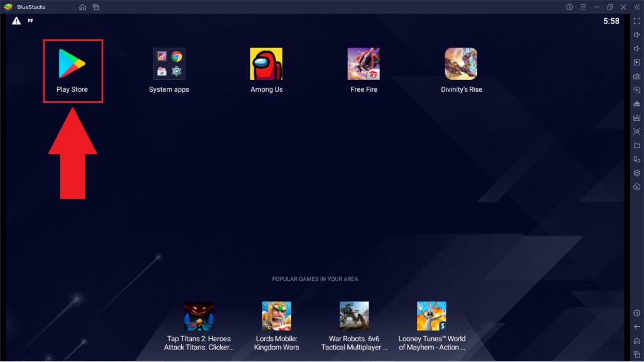Open Lords Mobile: Kingdom Wars suggestion

[277, 326]
